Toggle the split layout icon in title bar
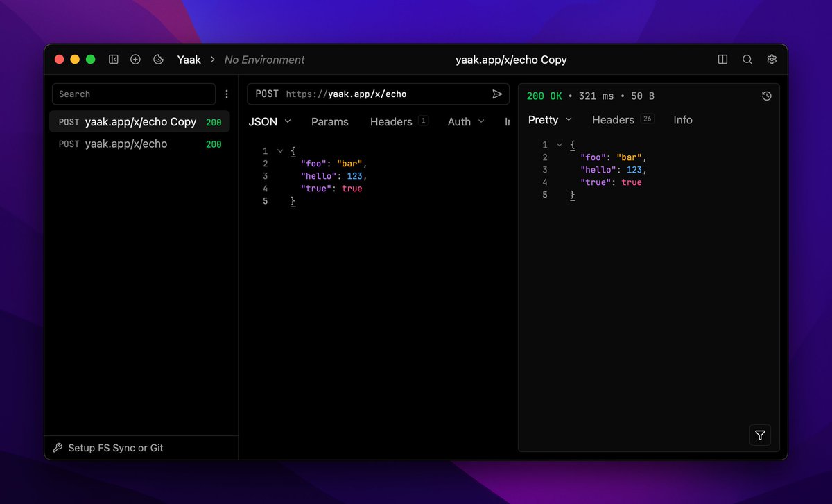 click(722, 60)
